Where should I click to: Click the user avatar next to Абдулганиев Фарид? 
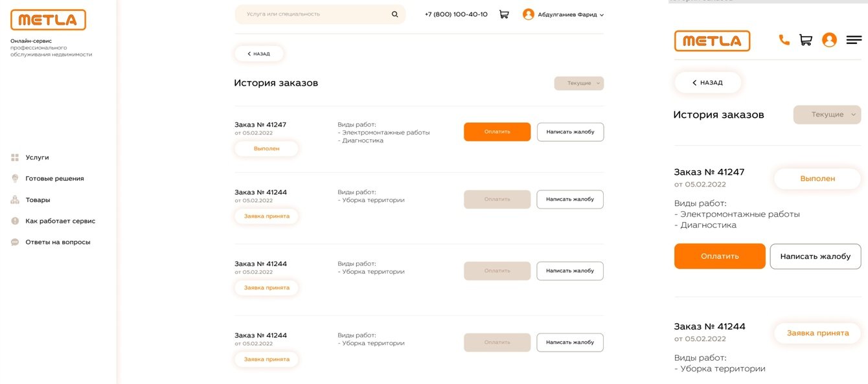(x=528, y=14)
